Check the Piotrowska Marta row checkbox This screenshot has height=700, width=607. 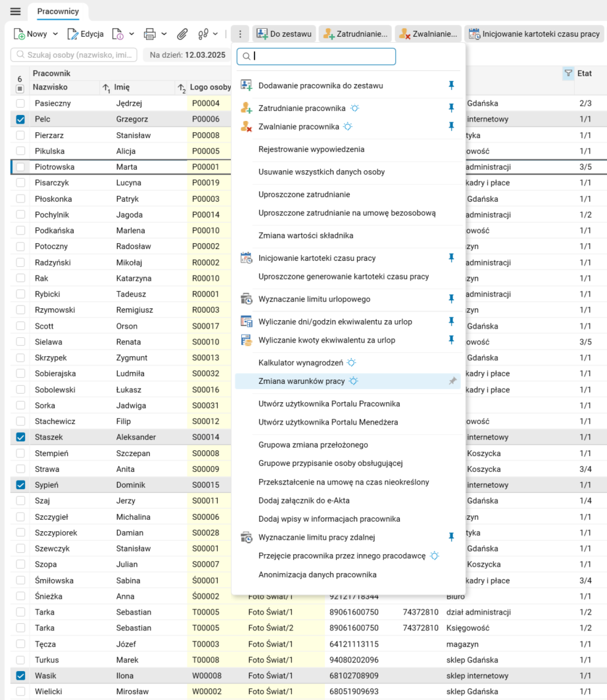tap(20, 167)
